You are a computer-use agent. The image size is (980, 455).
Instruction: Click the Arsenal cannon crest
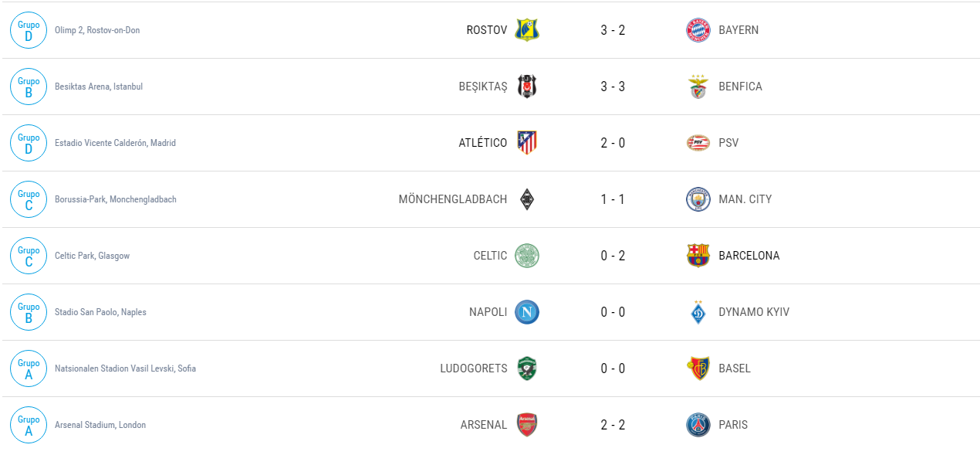click(527, 425)
